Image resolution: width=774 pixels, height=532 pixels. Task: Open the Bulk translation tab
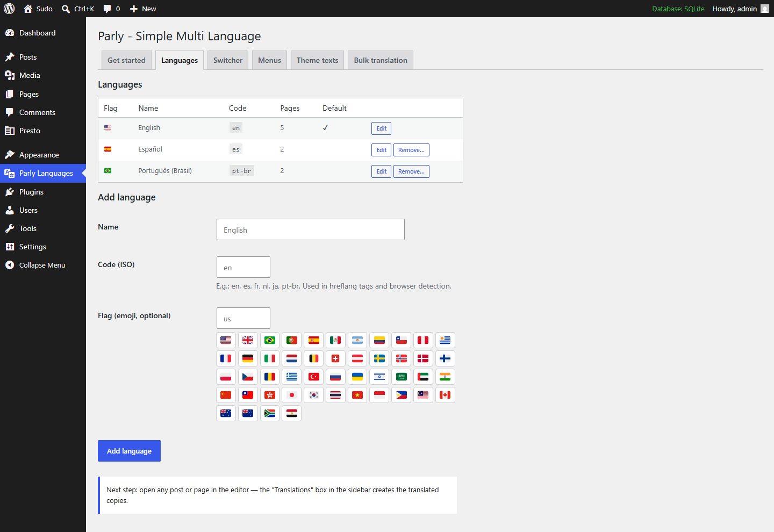click(381, 60)
